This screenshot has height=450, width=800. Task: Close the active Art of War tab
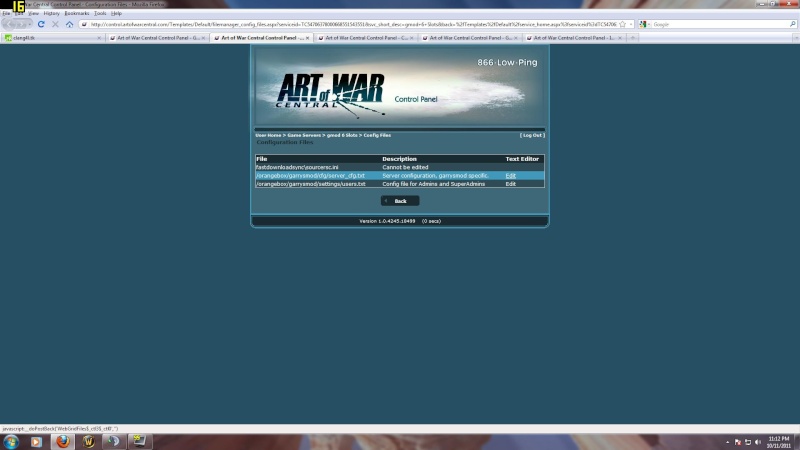(307, 38)
